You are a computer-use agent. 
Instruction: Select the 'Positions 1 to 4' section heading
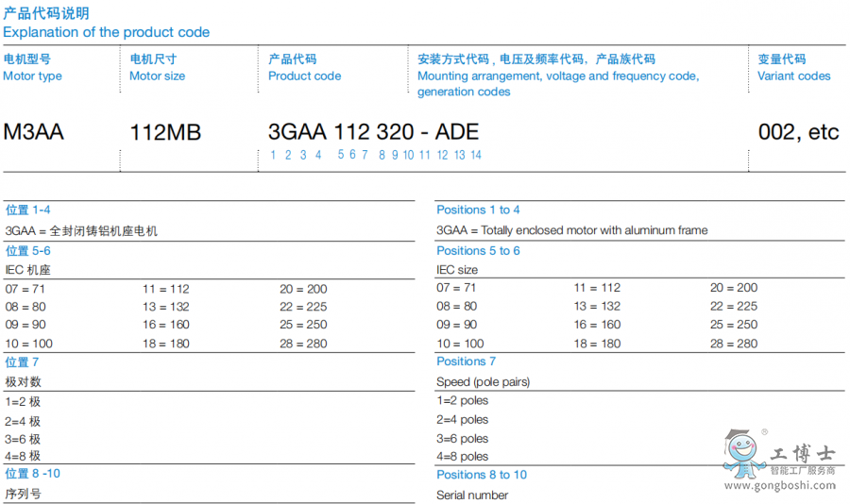point(478,210)
